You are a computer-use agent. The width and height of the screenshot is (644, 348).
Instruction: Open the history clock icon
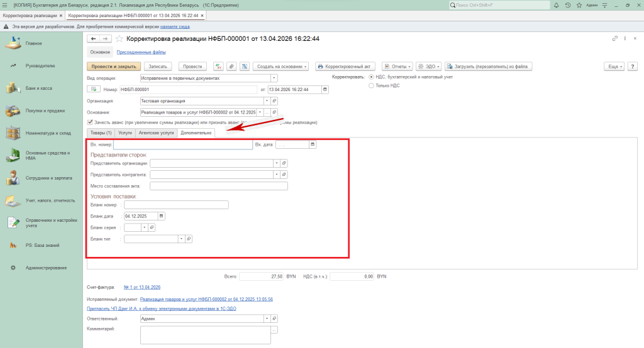pos(568,5)
